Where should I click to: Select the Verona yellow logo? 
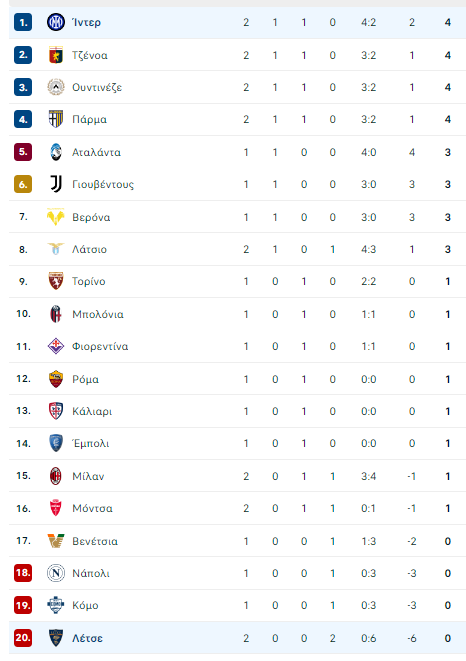click(56, 217)
